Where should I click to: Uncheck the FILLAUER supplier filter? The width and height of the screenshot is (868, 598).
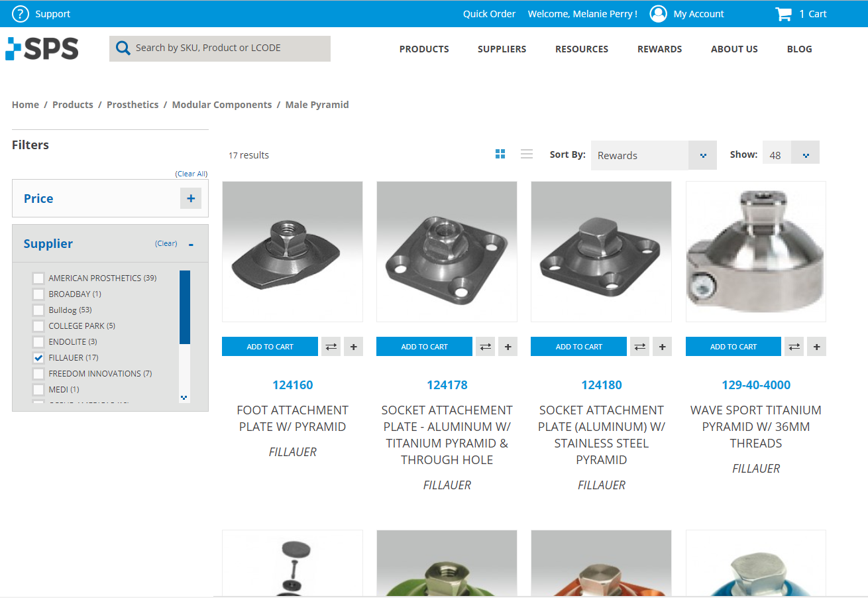click(38, 357)
